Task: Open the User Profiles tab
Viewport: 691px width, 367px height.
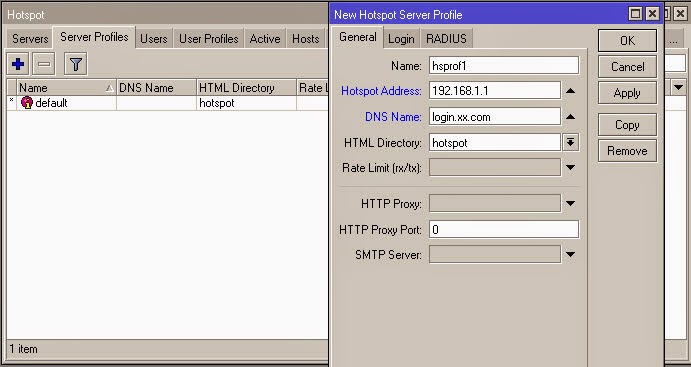Action: [x=208, y=39]
